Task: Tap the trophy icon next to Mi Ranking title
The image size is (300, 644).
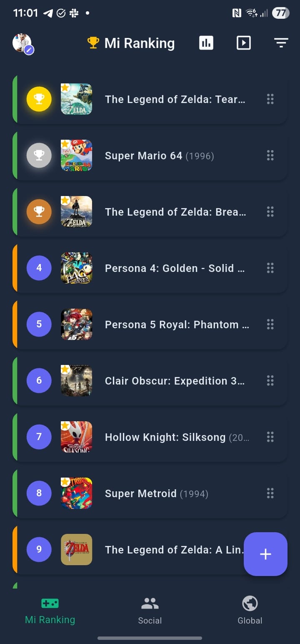Action: click(x=93, y=43)
